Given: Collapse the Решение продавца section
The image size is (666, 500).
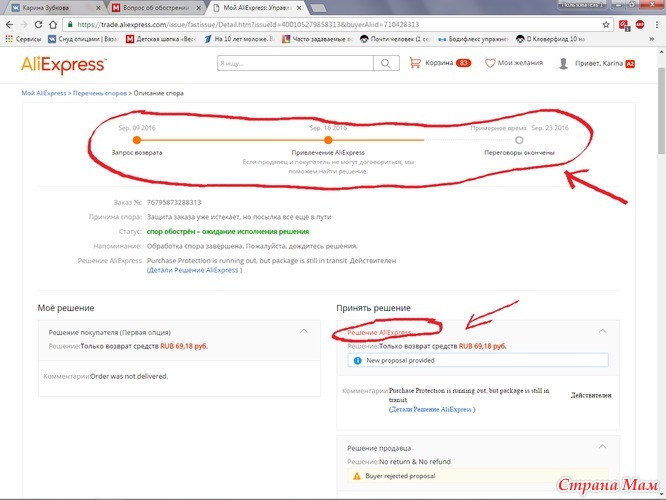Looking at the screenshot, I should [x=602, y=446].
